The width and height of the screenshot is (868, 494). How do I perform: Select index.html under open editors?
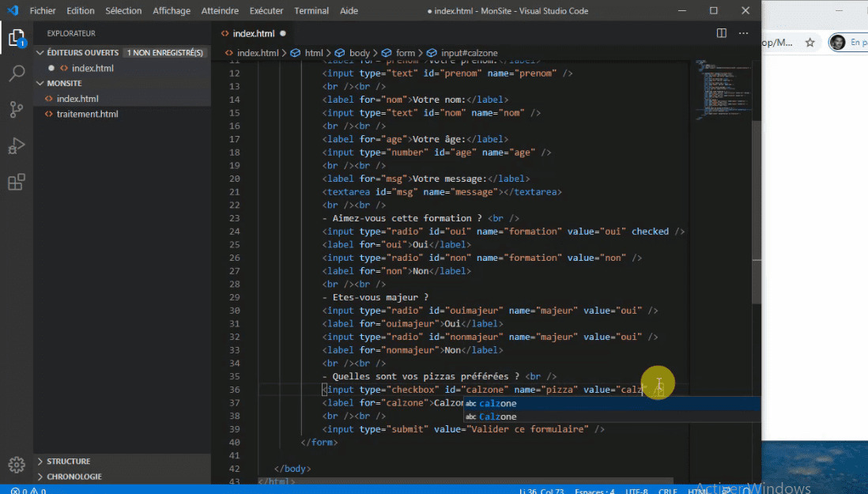pyautogui.click(x=92, y=68)
